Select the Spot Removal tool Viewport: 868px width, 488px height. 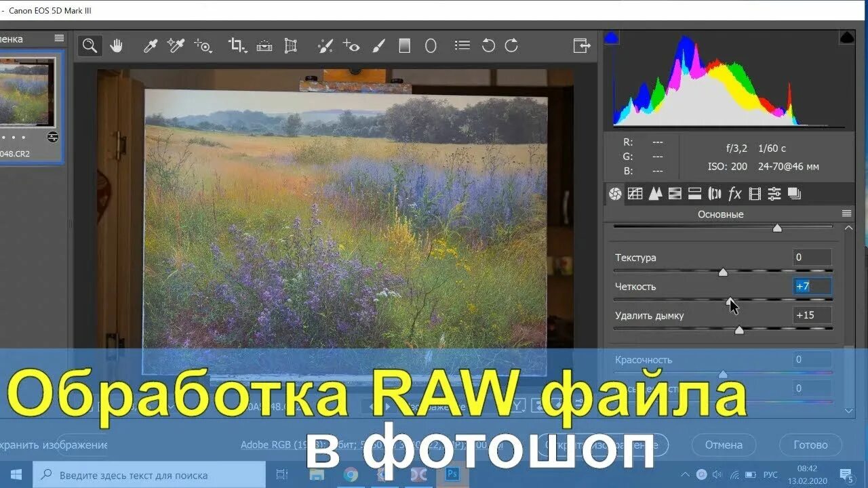pyautogui.click(x=325, y=45)
